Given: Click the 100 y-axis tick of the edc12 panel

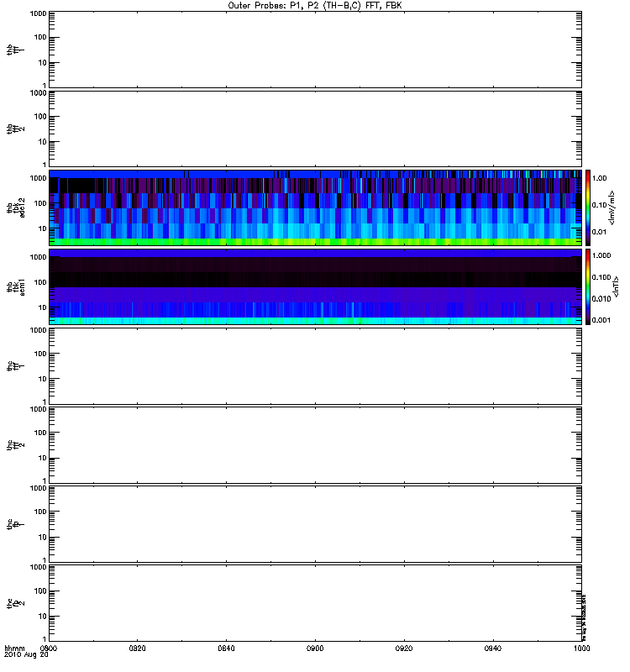Looking at the screenshot, I should pos(40,203).
